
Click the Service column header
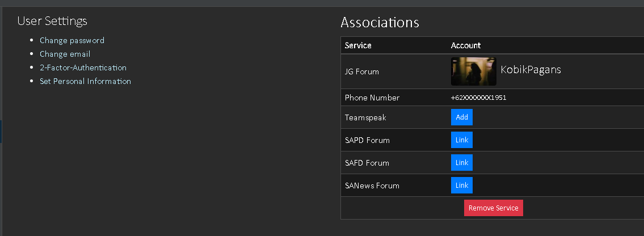pyautogui.click(x=358, y=45)
